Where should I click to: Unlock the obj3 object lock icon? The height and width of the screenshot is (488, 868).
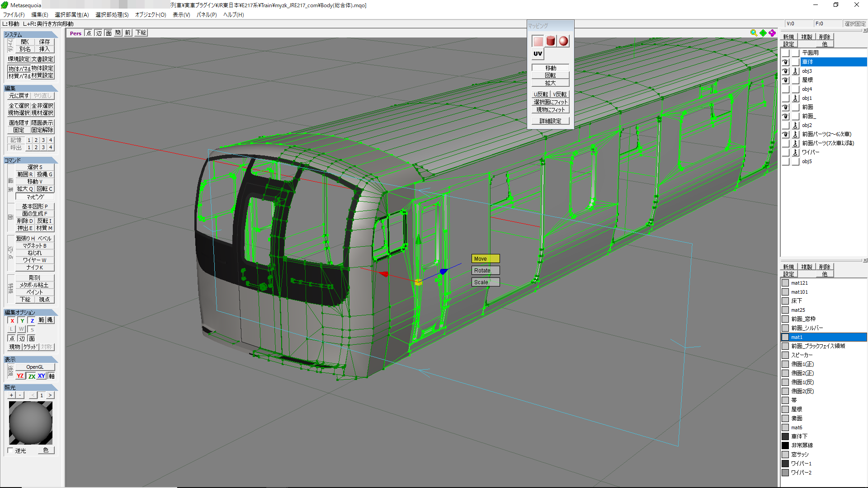pyautogui.click(x=795, y=71)
